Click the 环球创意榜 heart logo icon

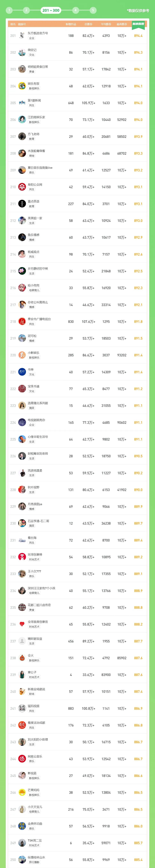[22, 557]
